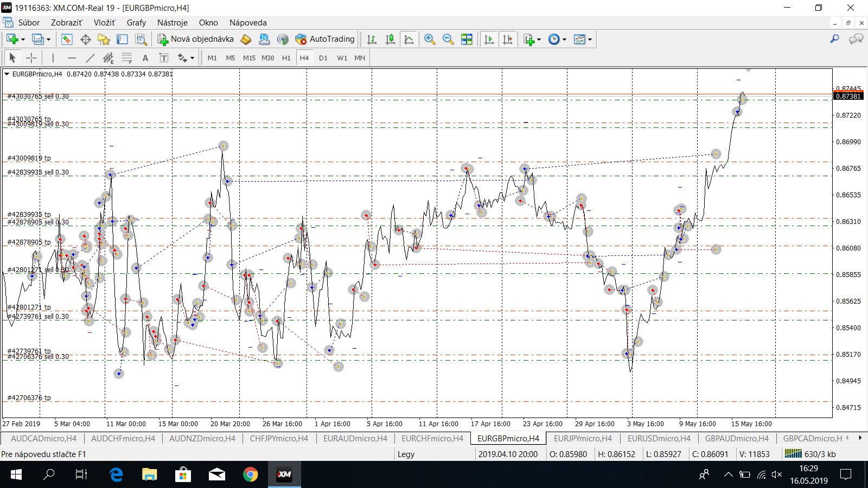Expand the new chart dropdown arrow
The height and width of the screenshot is (488, 868).
point(23,39)
